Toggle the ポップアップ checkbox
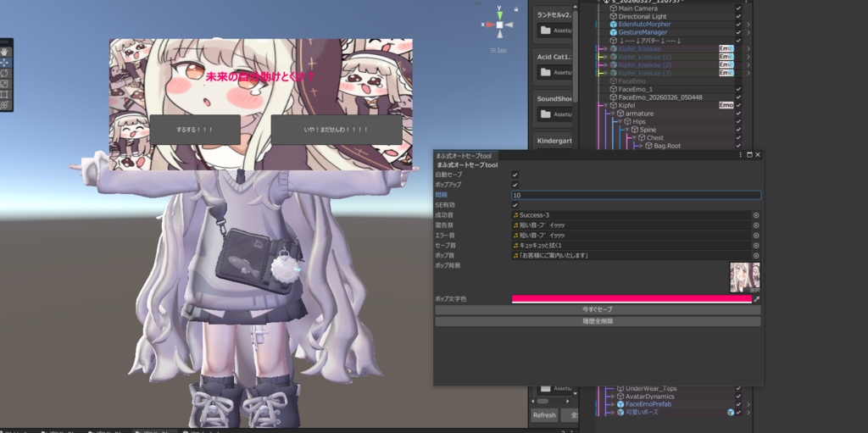Viewport: 868px width, 433px height. click(515, 185)
